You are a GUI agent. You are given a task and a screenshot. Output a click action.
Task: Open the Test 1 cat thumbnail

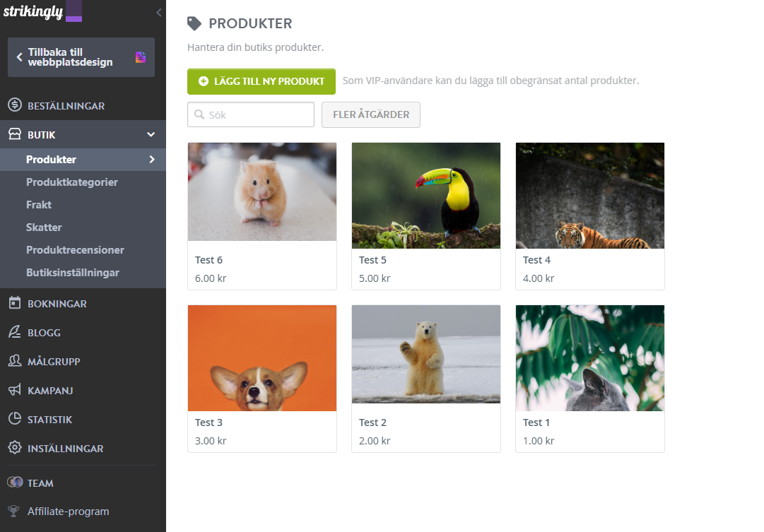590,358
